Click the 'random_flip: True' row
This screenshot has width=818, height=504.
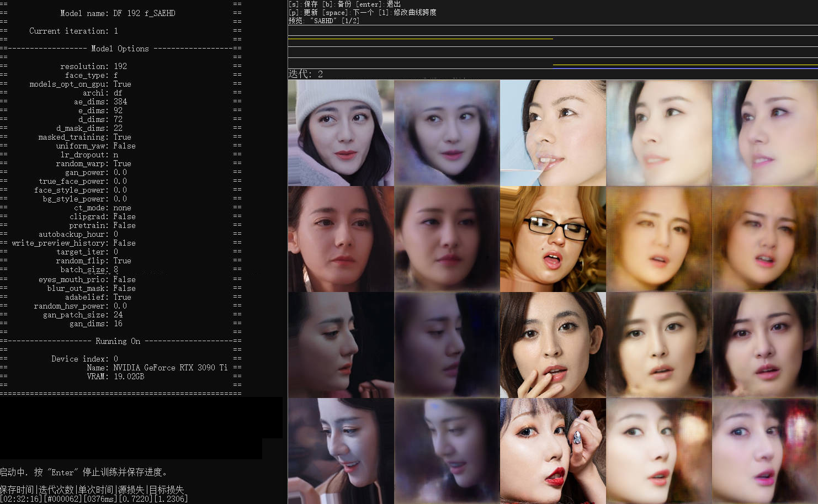[x=93, y=261]
